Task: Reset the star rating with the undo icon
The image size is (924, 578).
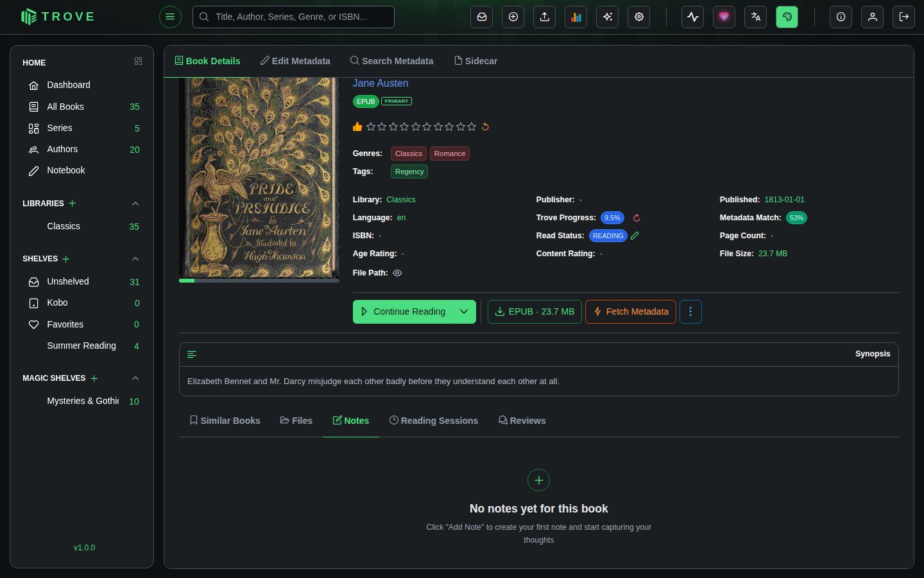Action: point(486,127)
